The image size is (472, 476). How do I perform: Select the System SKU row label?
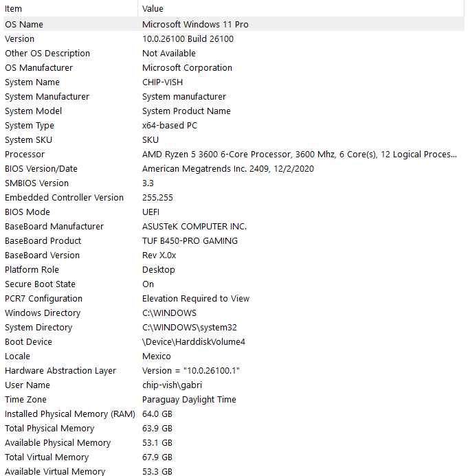coord(29,139)
